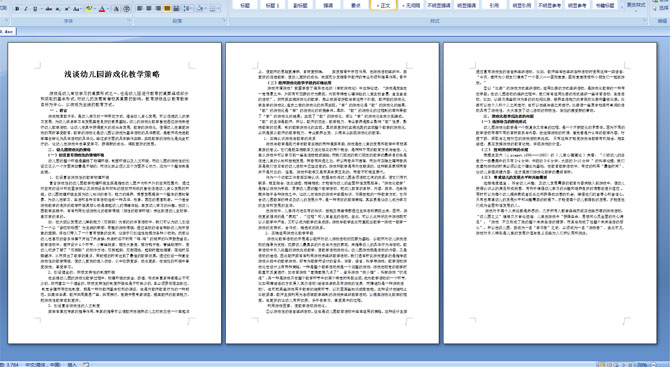Italicize text with the I icon
Viewport: 670px width, 367px height.
tap(26, 9)
